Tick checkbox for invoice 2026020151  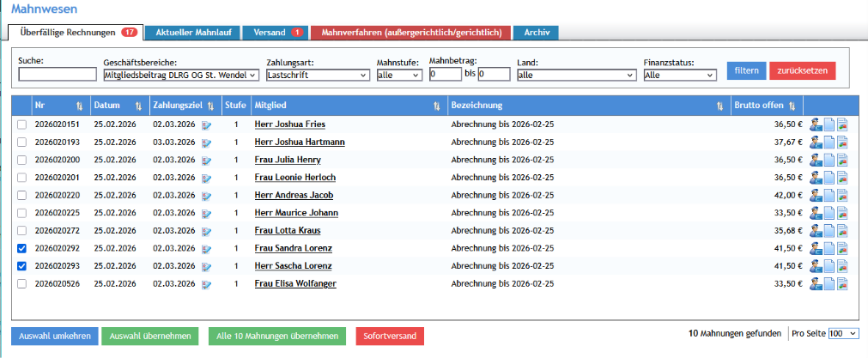click(x=21, y=124)
